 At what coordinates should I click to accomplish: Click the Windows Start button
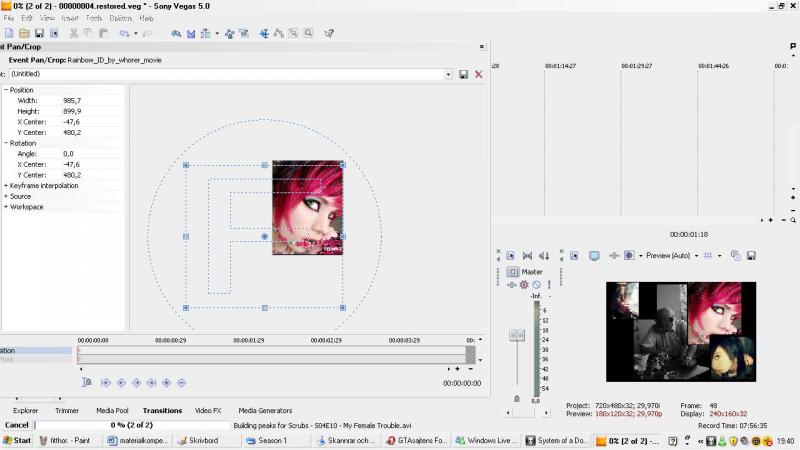pos(17,440)
